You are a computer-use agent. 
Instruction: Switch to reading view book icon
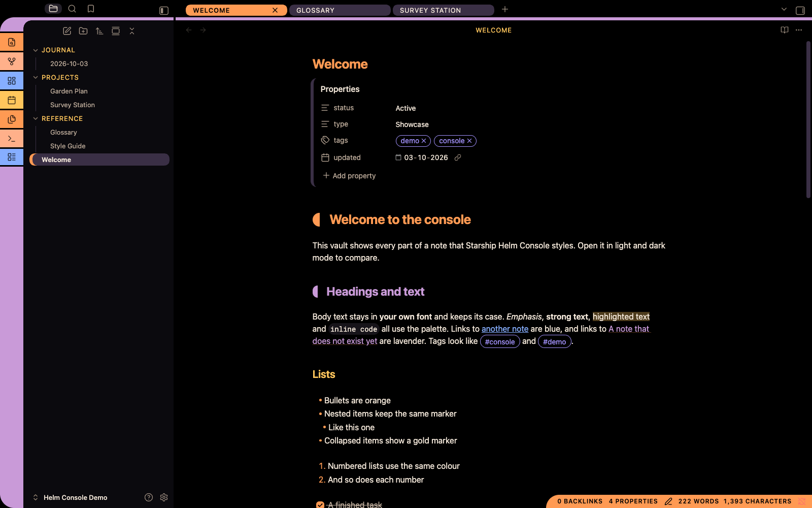pos(785,30)
